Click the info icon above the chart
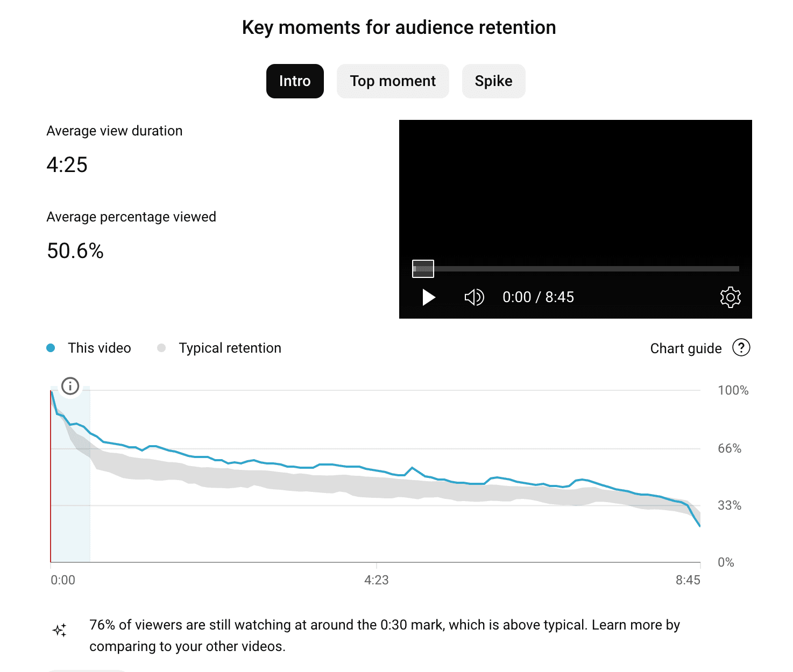 [69, 386]
